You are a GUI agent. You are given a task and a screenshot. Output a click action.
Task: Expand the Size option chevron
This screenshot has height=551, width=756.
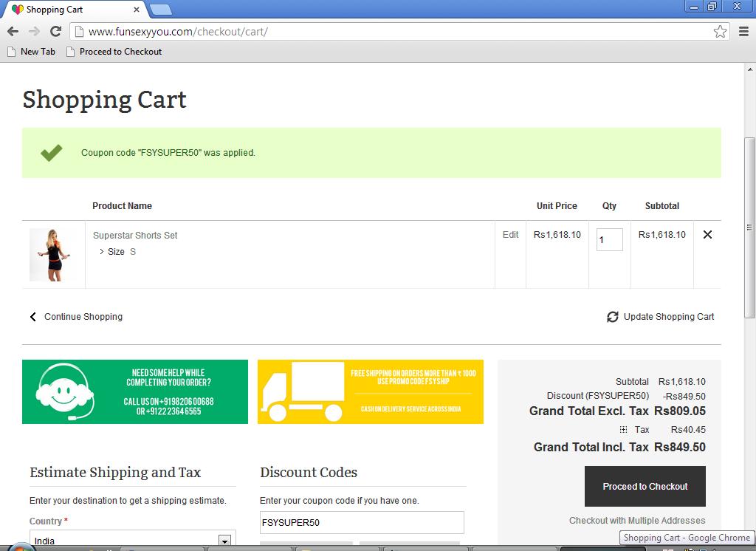pos(102,252)
